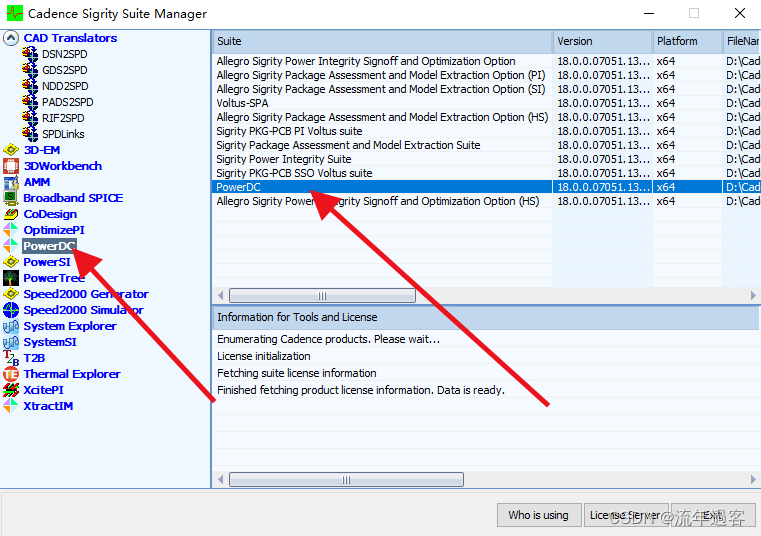
Task: Collapse the CAD Translators group
Action: click(11, 38)
